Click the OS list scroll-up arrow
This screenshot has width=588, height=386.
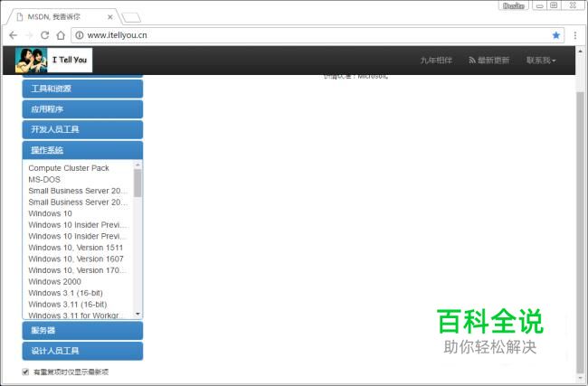(138, 165)
